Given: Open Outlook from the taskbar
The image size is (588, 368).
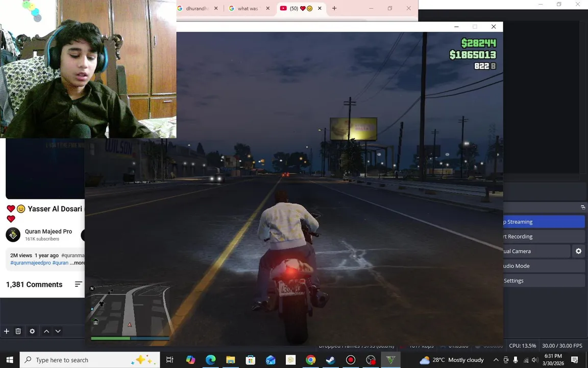Looking at the screenshot, I should tap(271, 360).
